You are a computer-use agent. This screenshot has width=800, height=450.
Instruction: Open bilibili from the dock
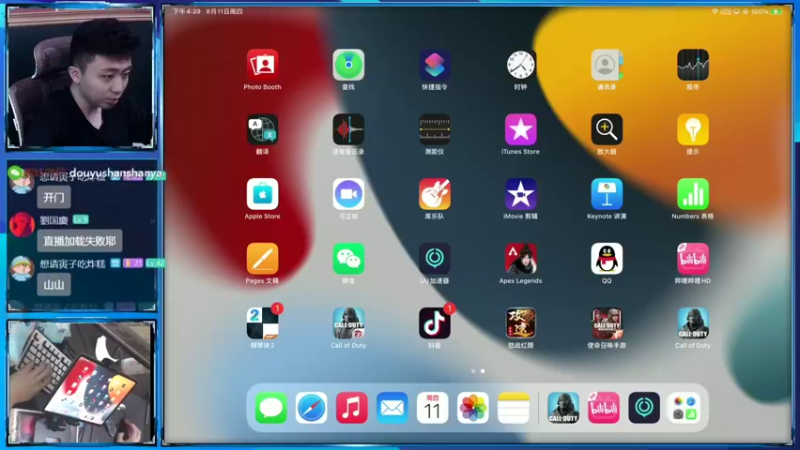click(x=604, y=408)
